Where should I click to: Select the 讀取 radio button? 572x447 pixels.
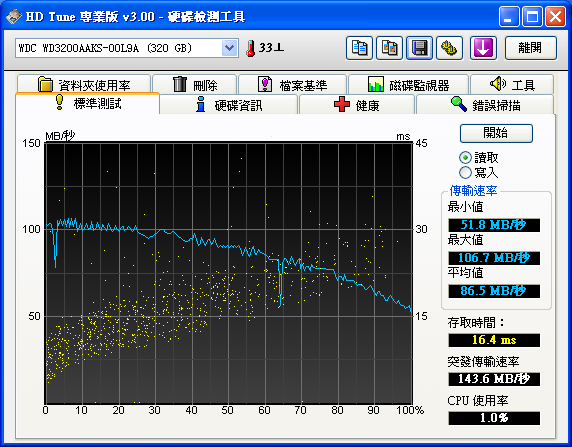point(465,158)
